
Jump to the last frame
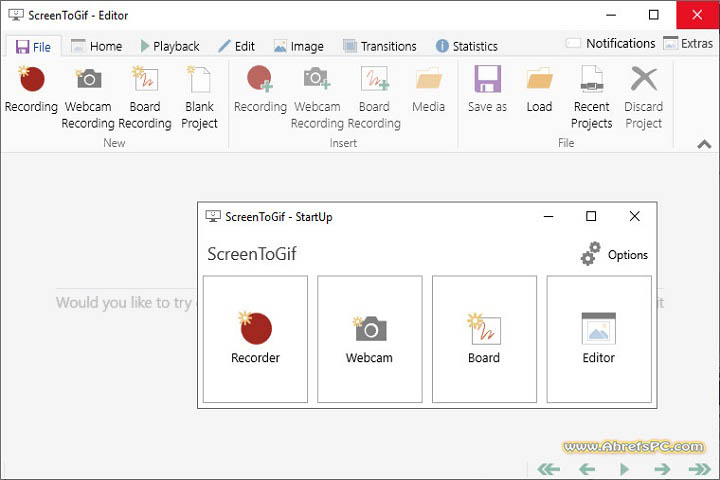point(699,469)
